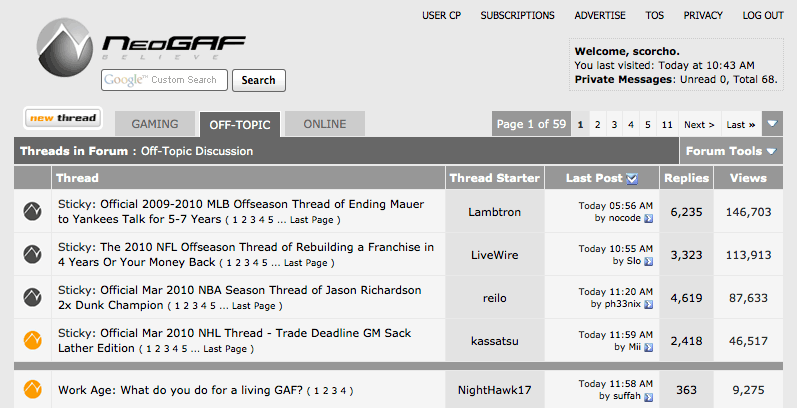Click the NeoGAF logo

pos(141,47)
